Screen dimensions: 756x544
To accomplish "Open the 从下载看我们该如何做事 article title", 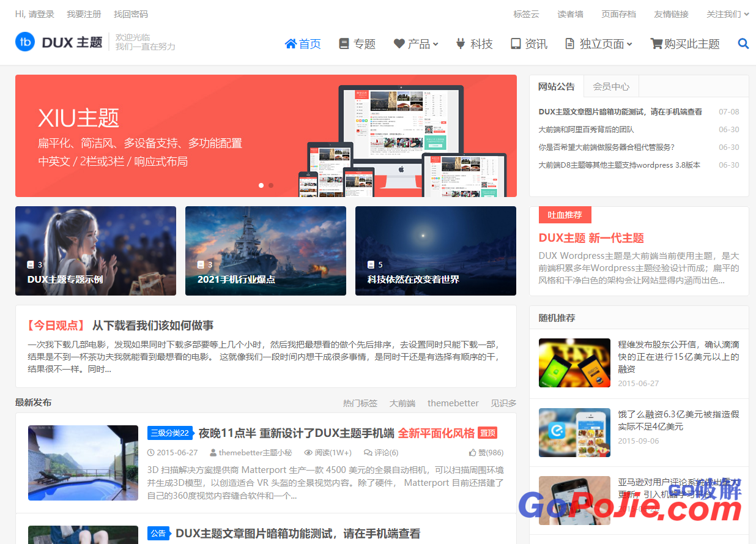I will coord(153,325).
